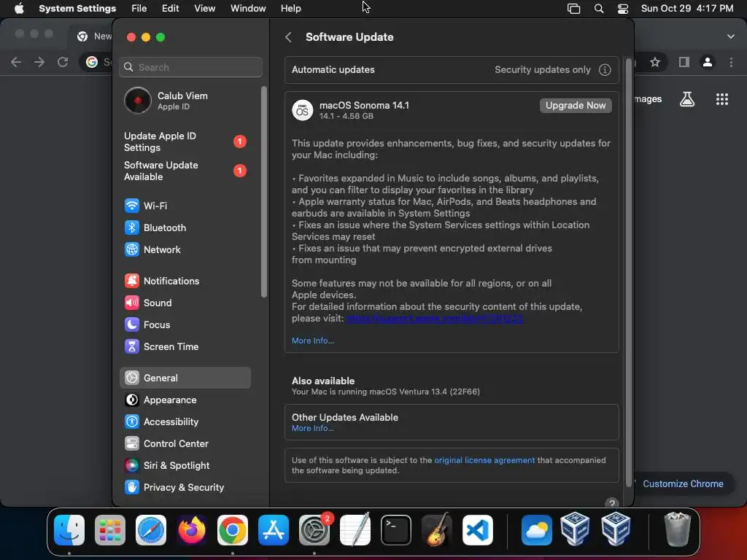The height and width of the screenshot is (560, 747).
Task: Open the View menu
Action: [x=204, y=9]
